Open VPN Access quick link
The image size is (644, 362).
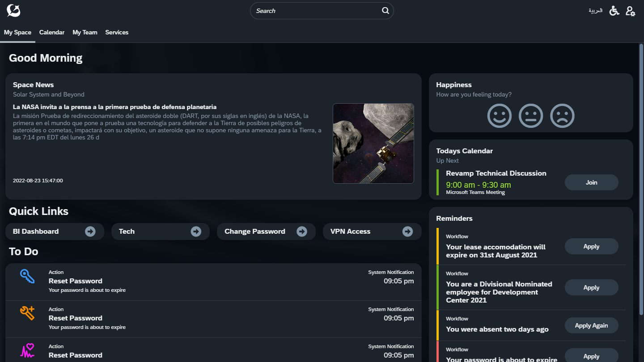[407, 232]
